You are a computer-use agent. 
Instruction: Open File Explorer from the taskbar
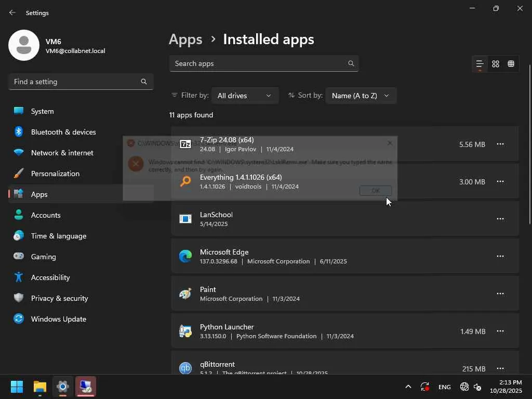click(40, 387)
